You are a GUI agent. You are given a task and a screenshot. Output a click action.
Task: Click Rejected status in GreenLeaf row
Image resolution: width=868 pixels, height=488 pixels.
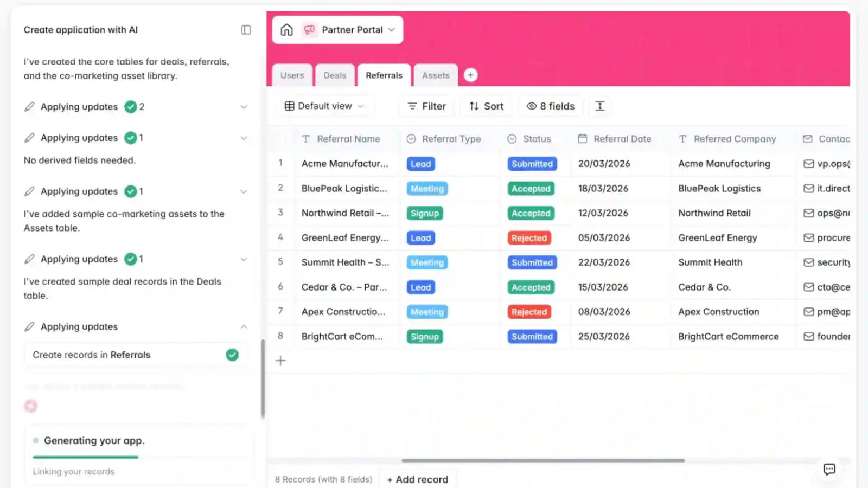tap(529, 238)
